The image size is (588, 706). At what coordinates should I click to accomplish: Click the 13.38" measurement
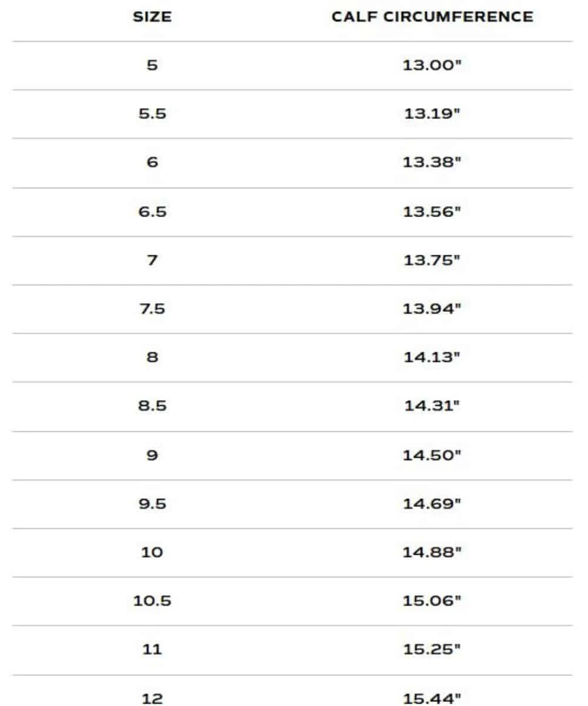click(x=432, y=162)
